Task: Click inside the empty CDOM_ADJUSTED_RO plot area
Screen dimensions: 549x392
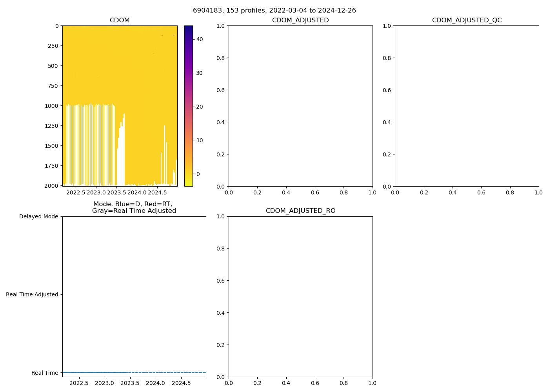Action: pos(300,296)
